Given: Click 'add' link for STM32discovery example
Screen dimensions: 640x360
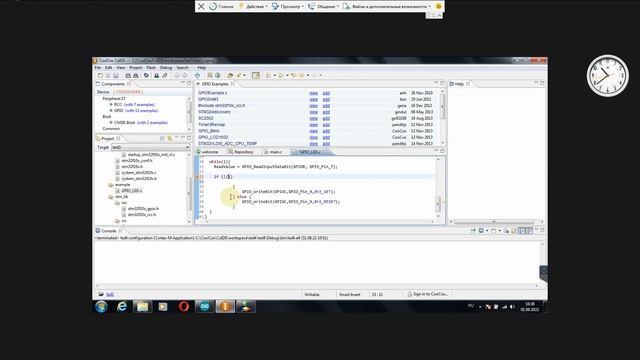Looking at the screenshot, I should [x=326, y=112].
